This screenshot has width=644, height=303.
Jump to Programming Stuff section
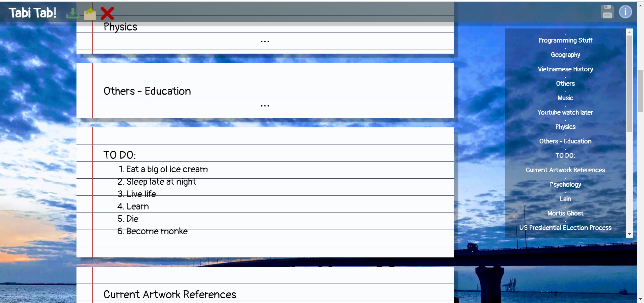(x=565, y=40)
